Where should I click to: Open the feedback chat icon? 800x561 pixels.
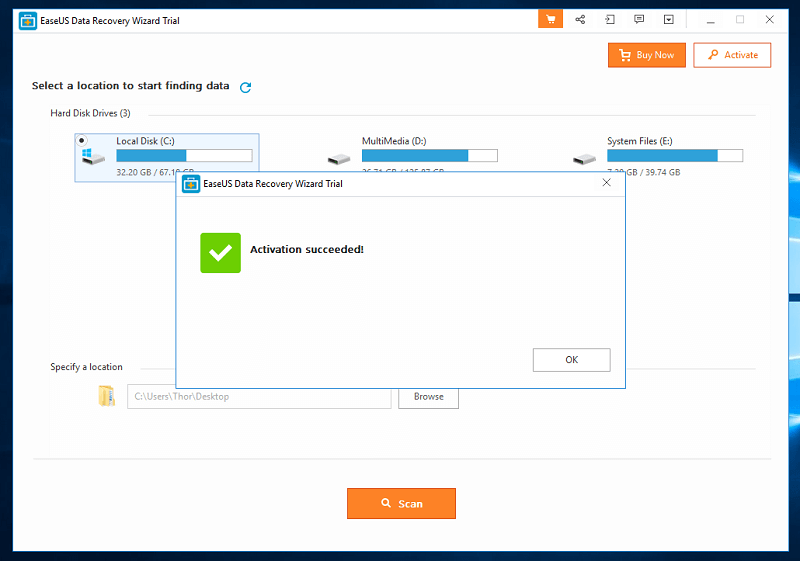pyautogui.click(x=639, y=20)
